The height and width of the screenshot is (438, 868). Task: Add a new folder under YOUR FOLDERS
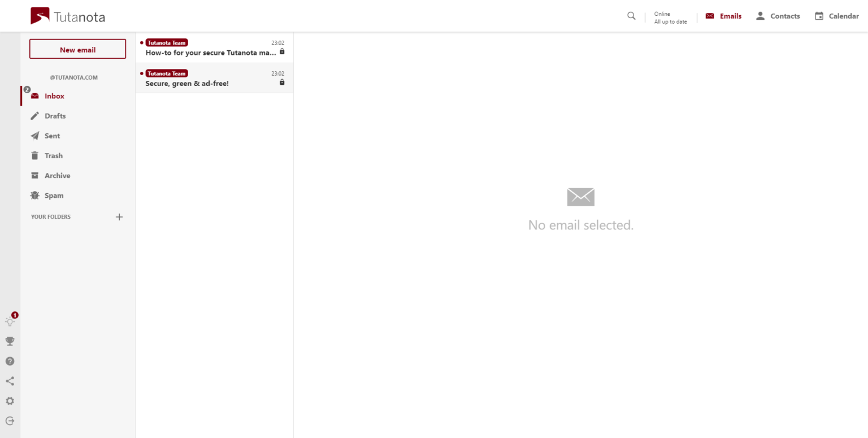pyautogui.click(x=119, y=216)
